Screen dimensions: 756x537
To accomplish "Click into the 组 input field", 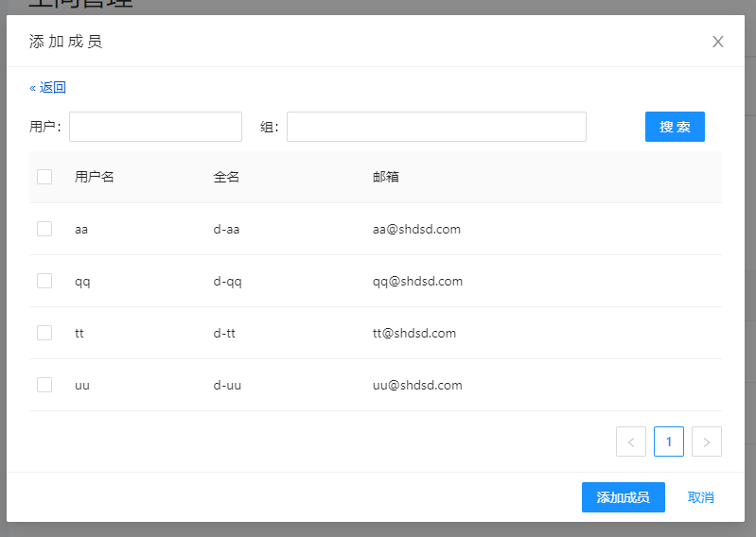I will 436,127.
